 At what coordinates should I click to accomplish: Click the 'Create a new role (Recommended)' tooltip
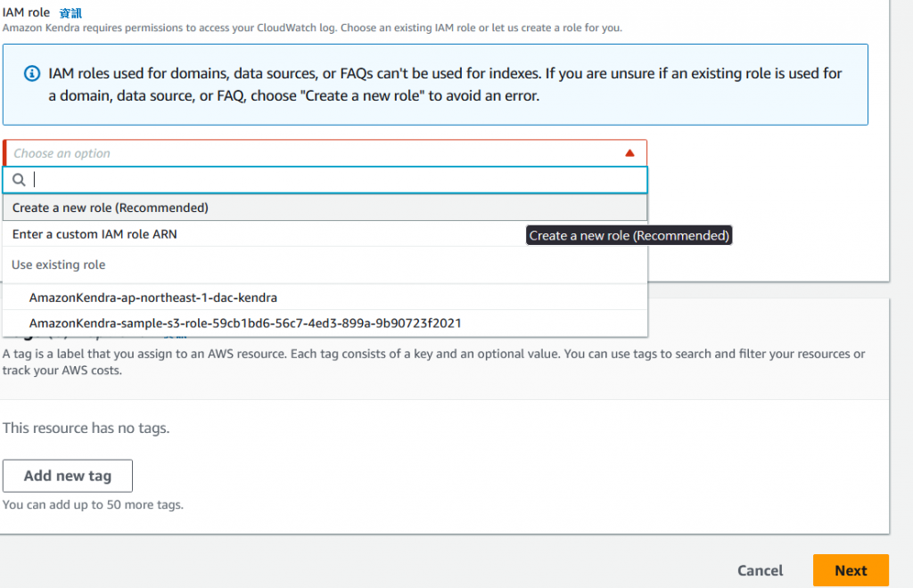(x=629, y=235)
